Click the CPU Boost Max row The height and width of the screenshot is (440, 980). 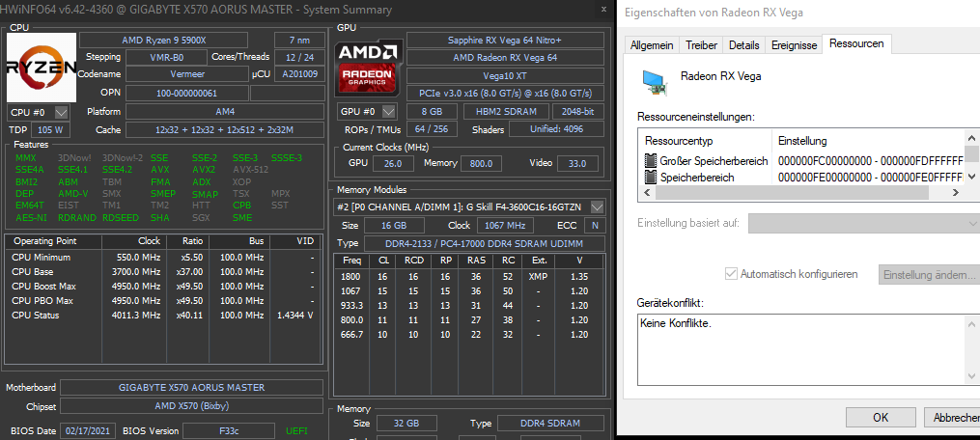(x=163, y=287)
